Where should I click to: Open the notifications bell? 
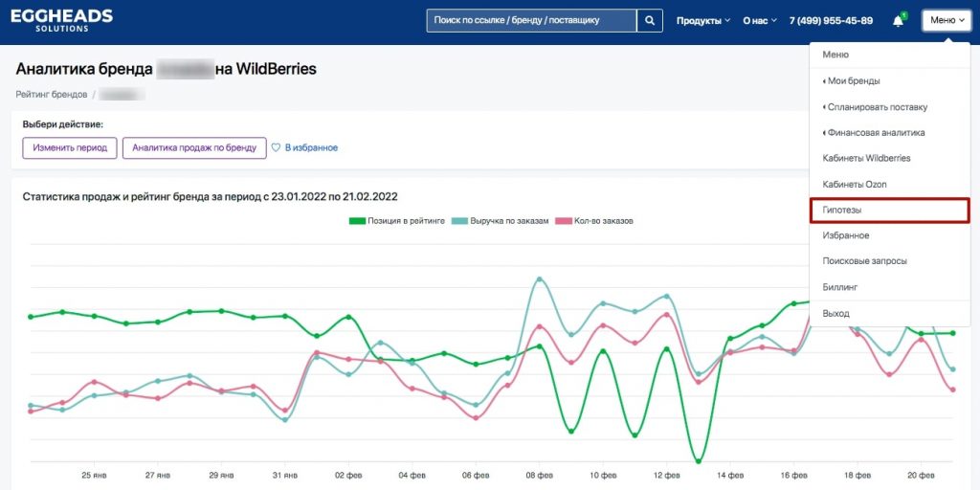(898, 21)
